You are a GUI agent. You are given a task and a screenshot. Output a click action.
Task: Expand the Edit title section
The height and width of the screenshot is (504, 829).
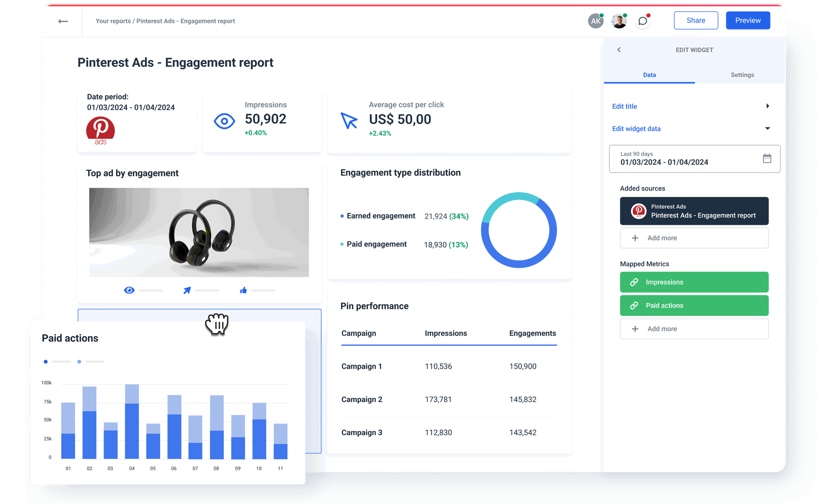[x=768, y=106]
